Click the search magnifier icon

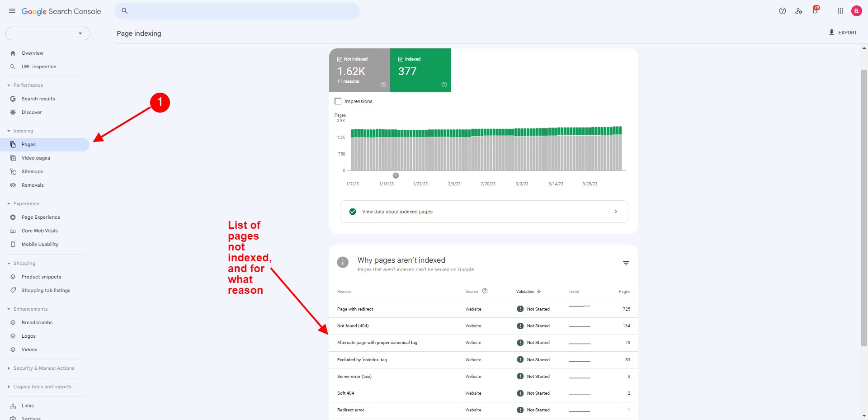click(x=125, y=11)
